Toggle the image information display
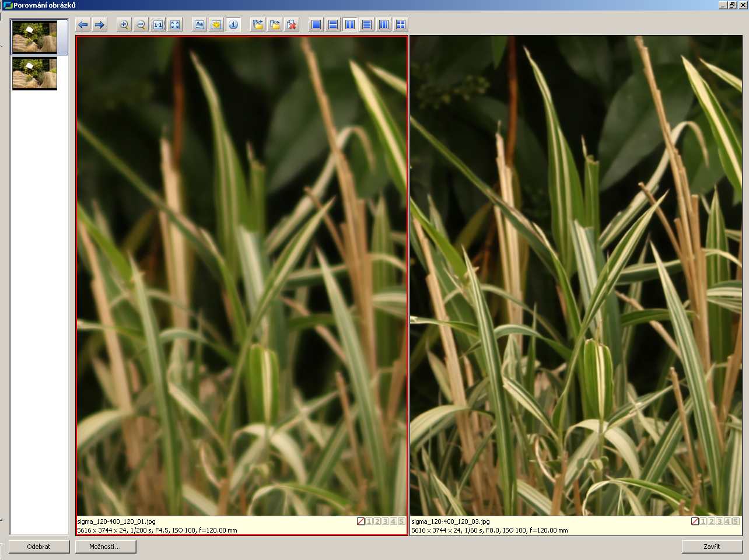This screenshot has width=749, height=560. click(233, 24)
